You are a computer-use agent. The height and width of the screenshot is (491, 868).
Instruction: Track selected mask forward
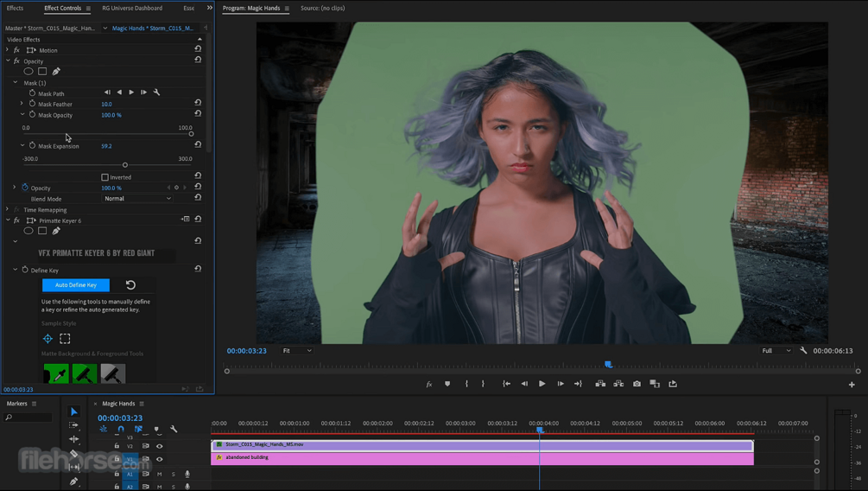tap(131, 92)
